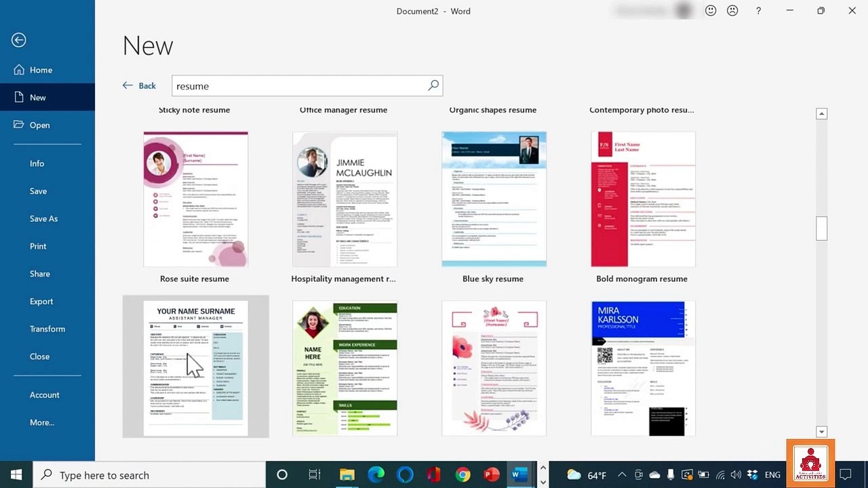Pick the floral pink resume template
Viewport: 868px width, 488px height.
point(494,368)
